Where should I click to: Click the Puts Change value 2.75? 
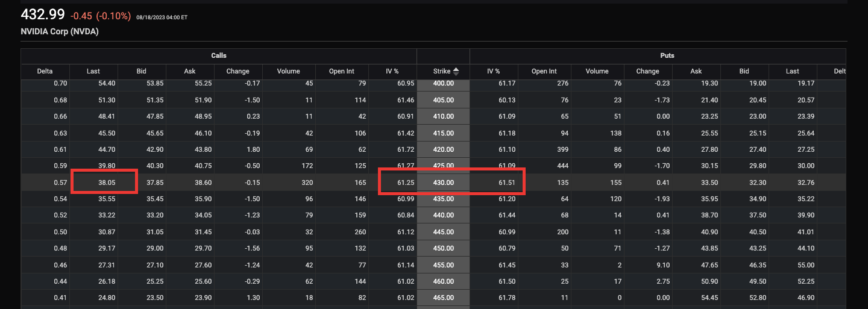[663, 282]
